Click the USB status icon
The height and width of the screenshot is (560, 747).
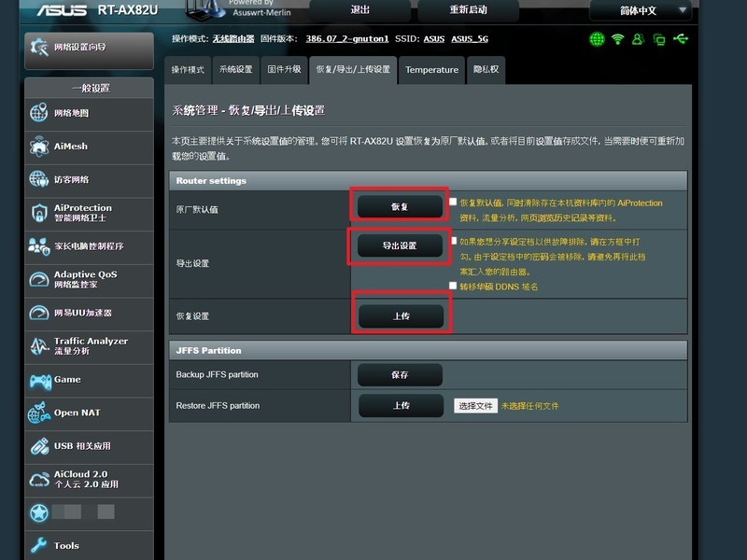coord(681,38)
